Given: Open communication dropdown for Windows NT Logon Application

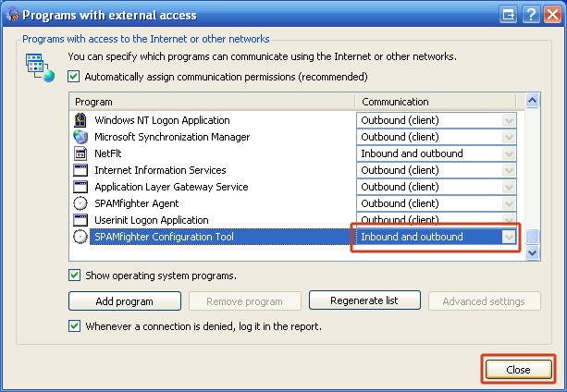Looking at the screenshot, I should point(509,120).
